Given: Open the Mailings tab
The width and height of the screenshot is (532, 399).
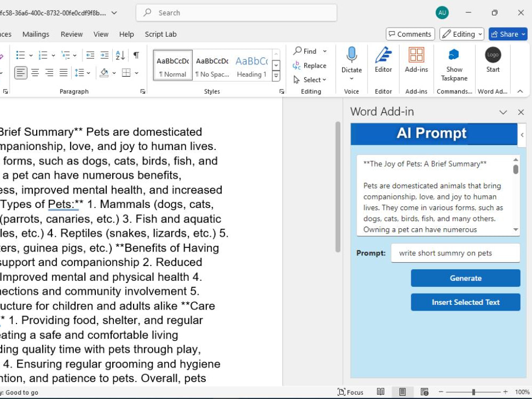Looking at the screenshot, I should click(36, 34).
